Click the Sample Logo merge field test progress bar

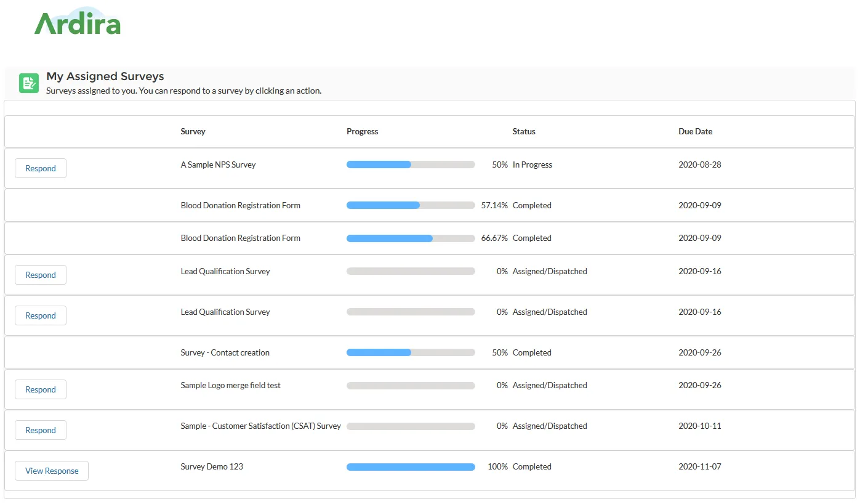tap(411, 386)
